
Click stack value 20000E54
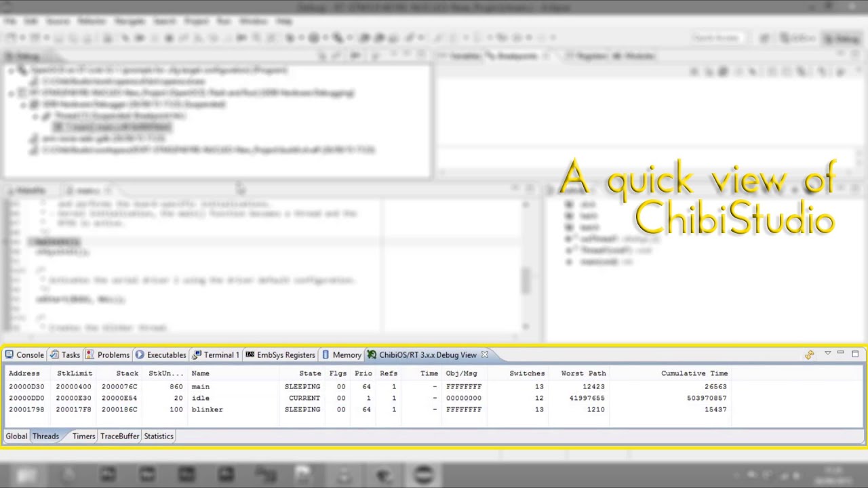point(119,398)
